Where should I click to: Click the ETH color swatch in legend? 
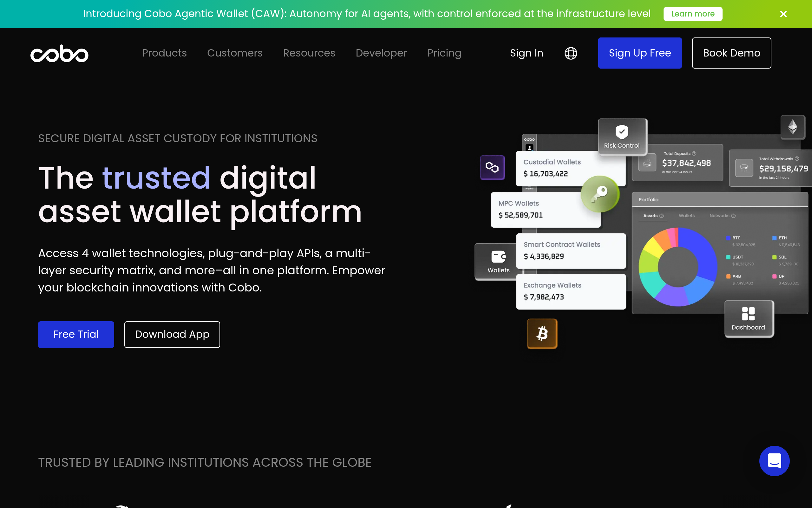click(775, 238)
